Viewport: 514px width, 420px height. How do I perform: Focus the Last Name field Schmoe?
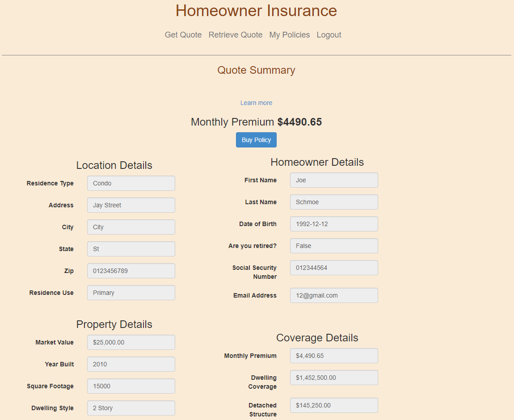[x=334, y=202]
